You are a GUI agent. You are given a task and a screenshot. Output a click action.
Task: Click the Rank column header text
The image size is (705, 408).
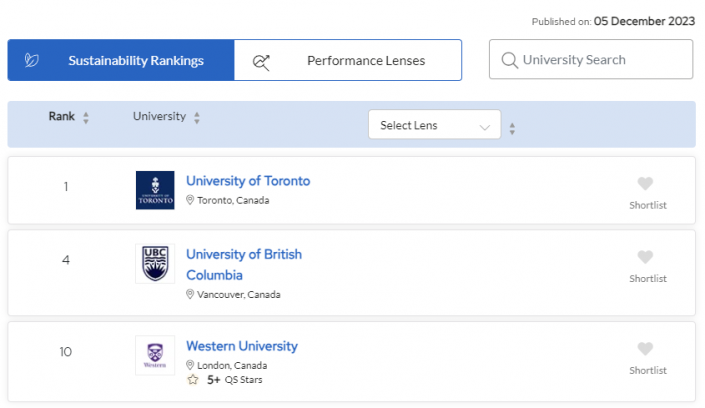(62, 116)
